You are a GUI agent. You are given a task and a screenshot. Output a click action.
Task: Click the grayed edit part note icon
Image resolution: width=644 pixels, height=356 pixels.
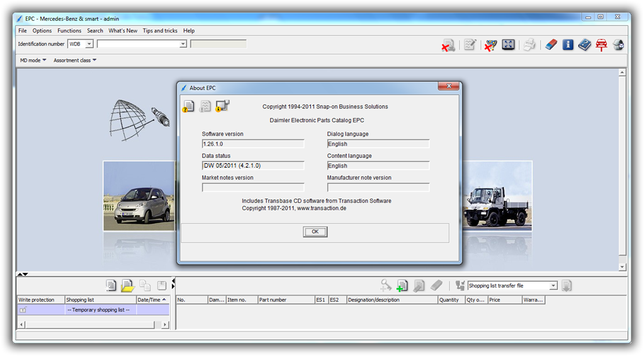click(x=419, y=285)
